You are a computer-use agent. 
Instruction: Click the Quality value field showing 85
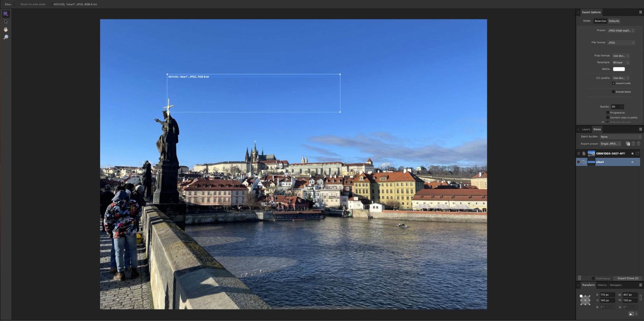coord(615,107)
